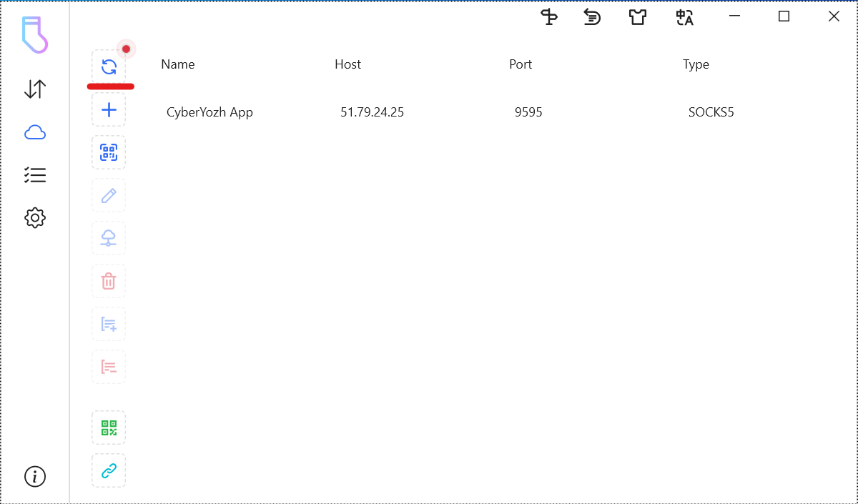The width and height of the screenshot is (858, 504).
Task: Open the traffic arrows tab in sidebar
Action: coord(35,89)
